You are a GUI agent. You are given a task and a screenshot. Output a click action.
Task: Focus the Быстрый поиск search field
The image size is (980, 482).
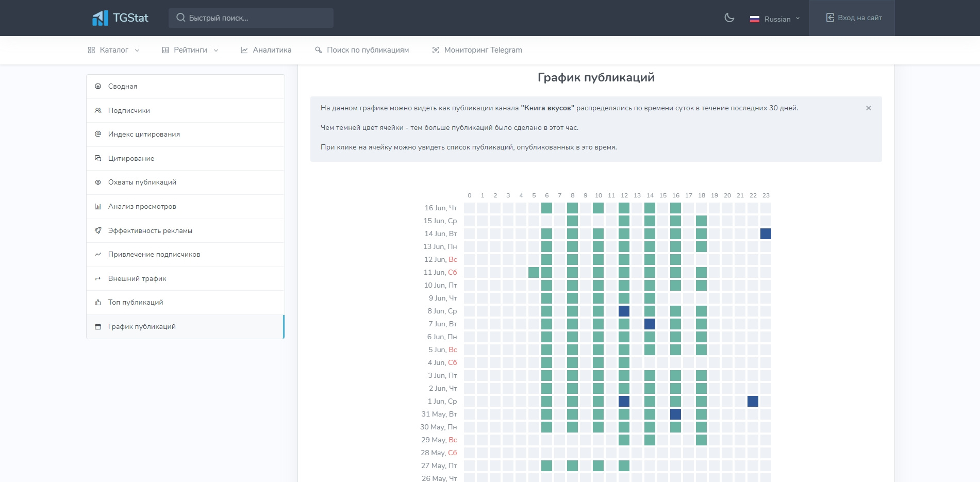tap(251, 18)
